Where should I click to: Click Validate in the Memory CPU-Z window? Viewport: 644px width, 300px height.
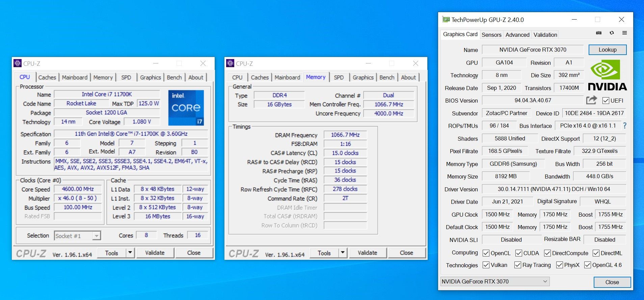pyautogui.click(x=368, y=253)
